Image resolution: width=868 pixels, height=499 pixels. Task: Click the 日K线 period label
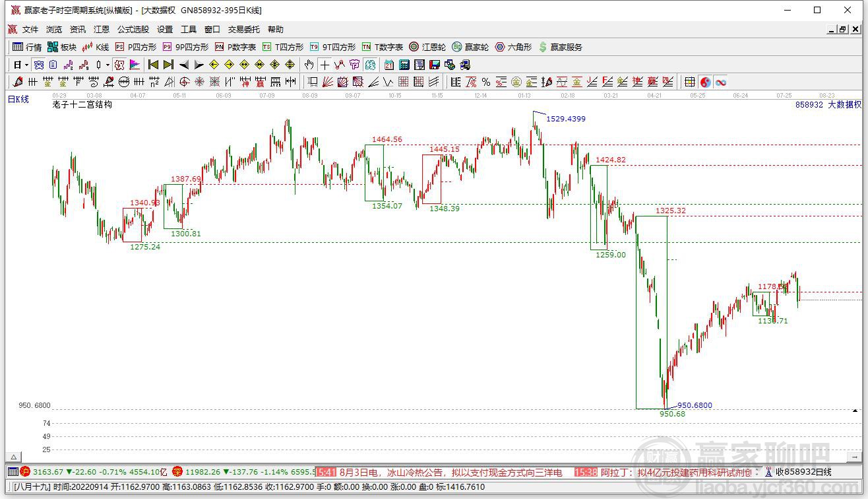pyautogui.click(x=18, y=100)
